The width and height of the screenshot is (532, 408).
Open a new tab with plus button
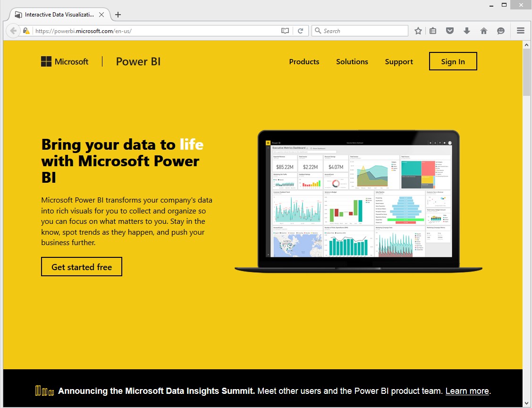118,15
